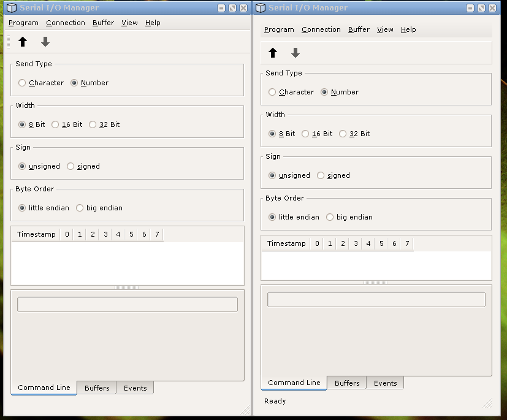Open View menu in left window
The width and height of the screenshot is (507, 420).
pyautogui.click(x=129, y=23)
